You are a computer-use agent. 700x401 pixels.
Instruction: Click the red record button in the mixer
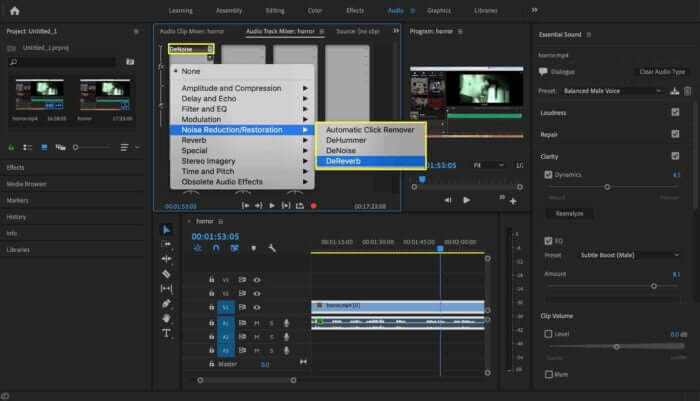point(314,206)
